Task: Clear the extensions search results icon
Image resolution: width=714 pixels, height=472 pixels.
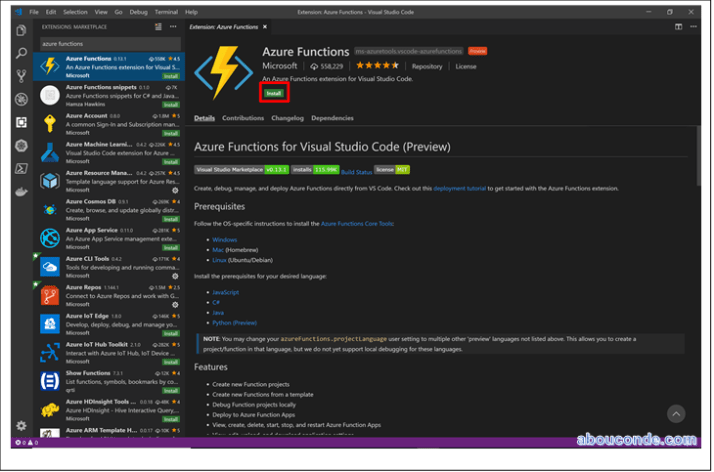Action: (x=158, y=27)
